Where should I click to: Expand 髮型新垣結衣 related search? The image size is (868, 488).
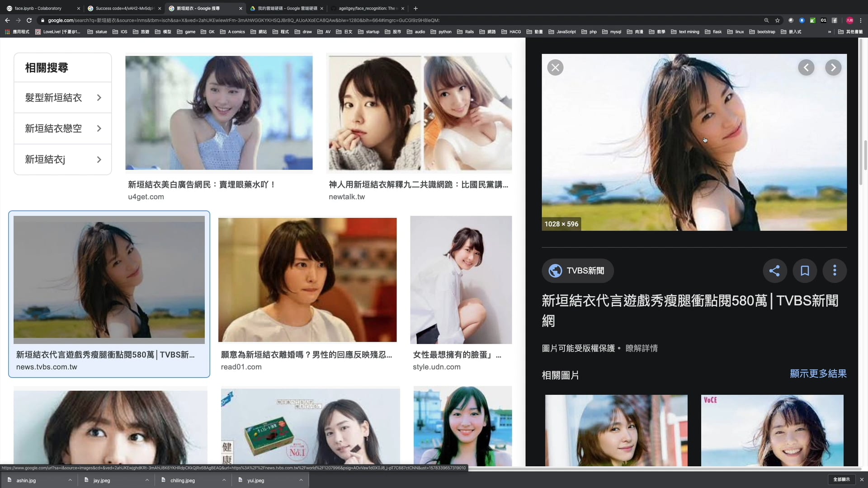click(x=62, y=98)
